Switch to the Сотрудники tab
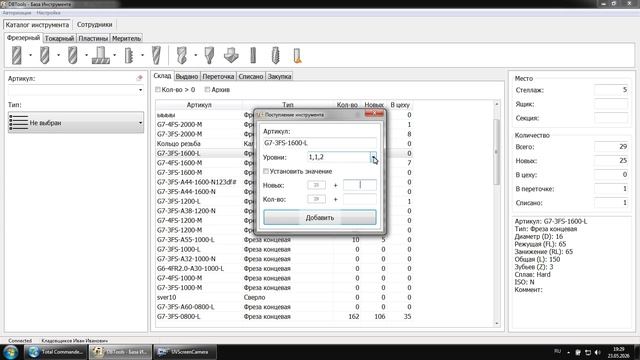 click(94, 25)
